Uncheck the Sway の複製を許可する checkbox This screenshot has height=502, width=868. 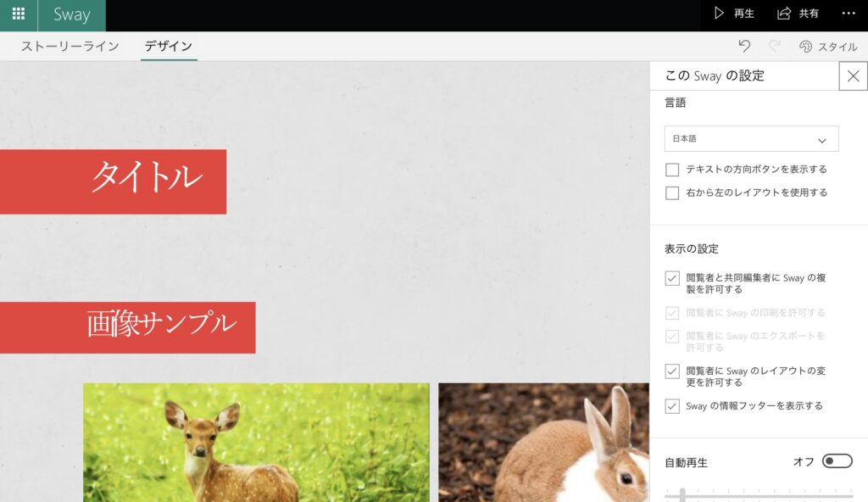pyautogui.click(x=672, y=278)
